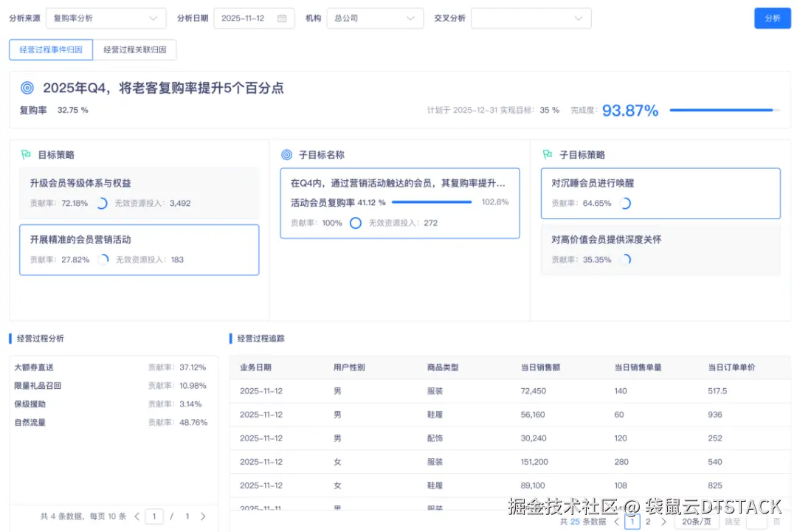Click the 用户性别 column header

click(x=349, y=367)
